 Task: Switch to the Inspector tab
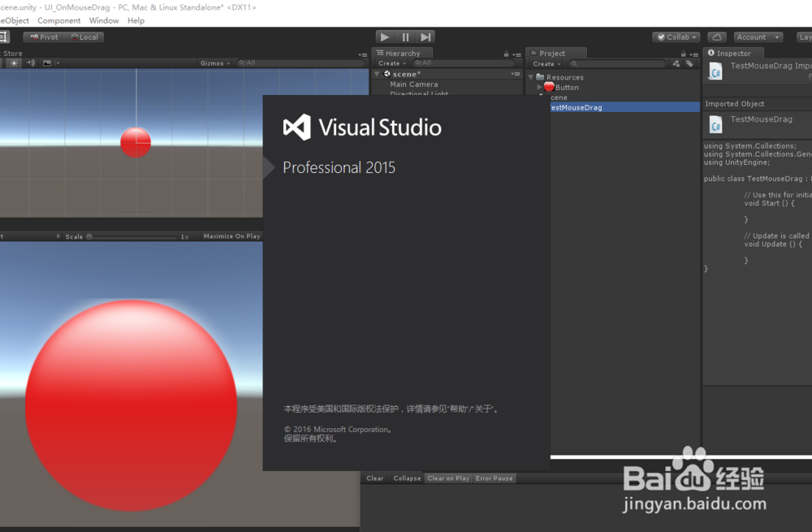tap(734, 53)
